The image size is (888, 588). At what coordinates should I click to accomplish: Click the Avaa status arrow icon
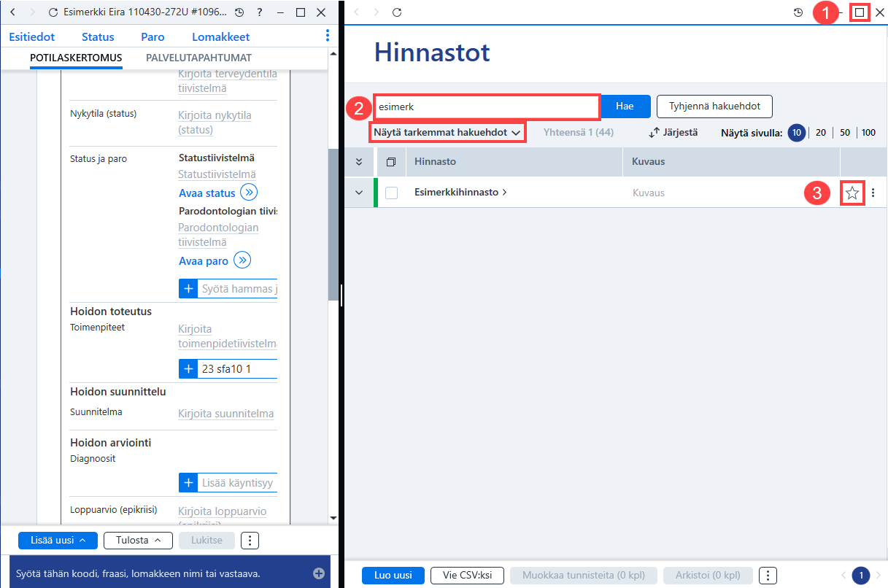tap(249, 193)
